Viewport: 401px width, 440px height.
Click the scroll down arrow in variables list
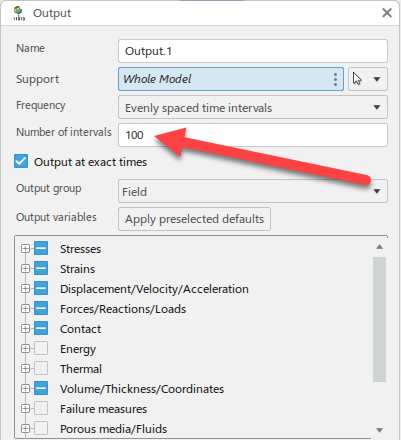[379, 430]
